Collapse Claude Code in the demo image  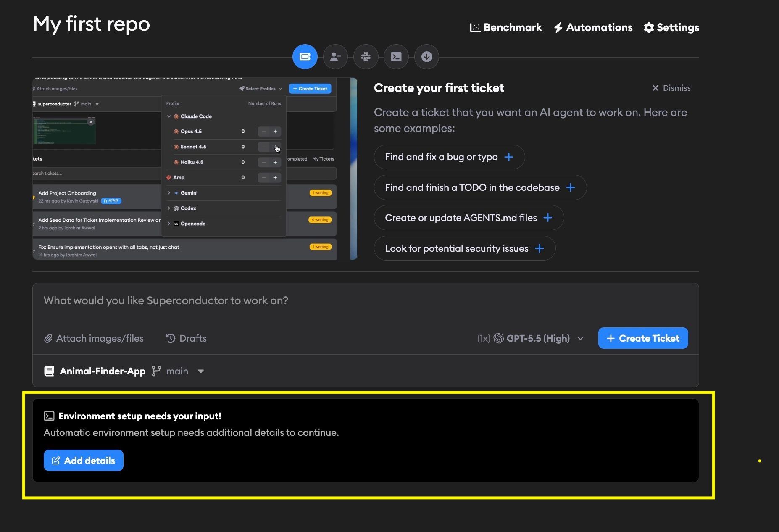169,116
